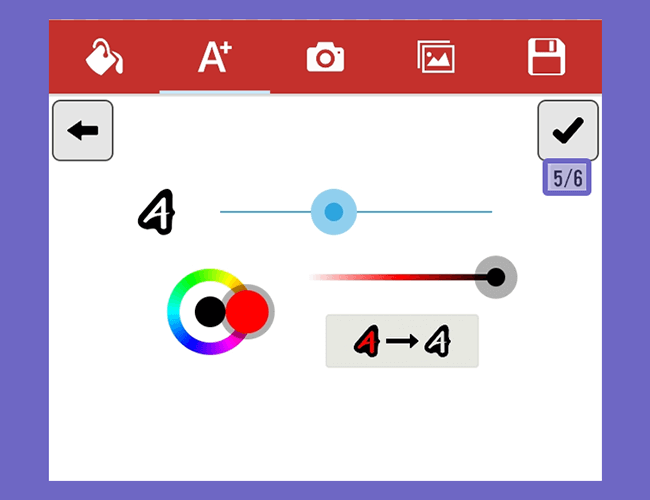Click the outline thickness slider handle

click(334, 212)
